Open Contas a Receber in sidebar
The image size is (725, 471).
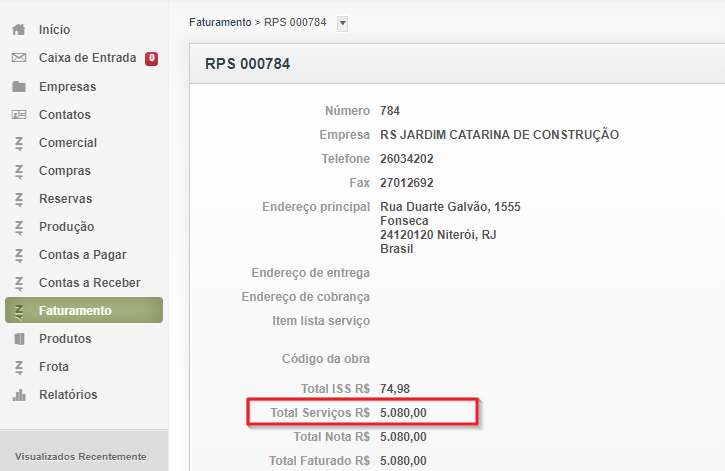tap(89, 283)
